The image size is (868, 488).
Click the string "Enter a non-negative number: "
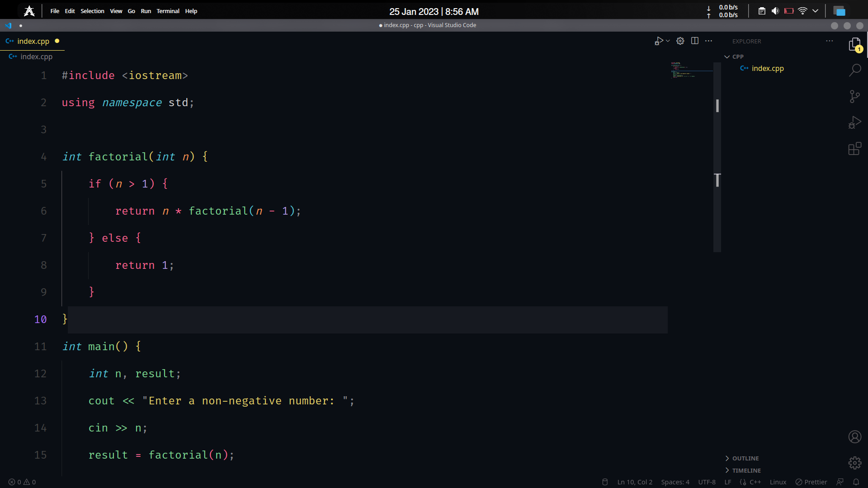tap(245, 401)
